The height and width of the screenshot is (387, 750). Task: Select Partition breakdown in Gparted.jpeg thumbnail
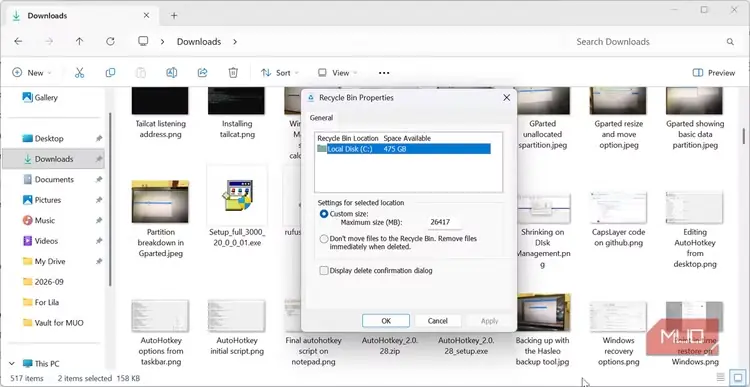coord(160,201)
